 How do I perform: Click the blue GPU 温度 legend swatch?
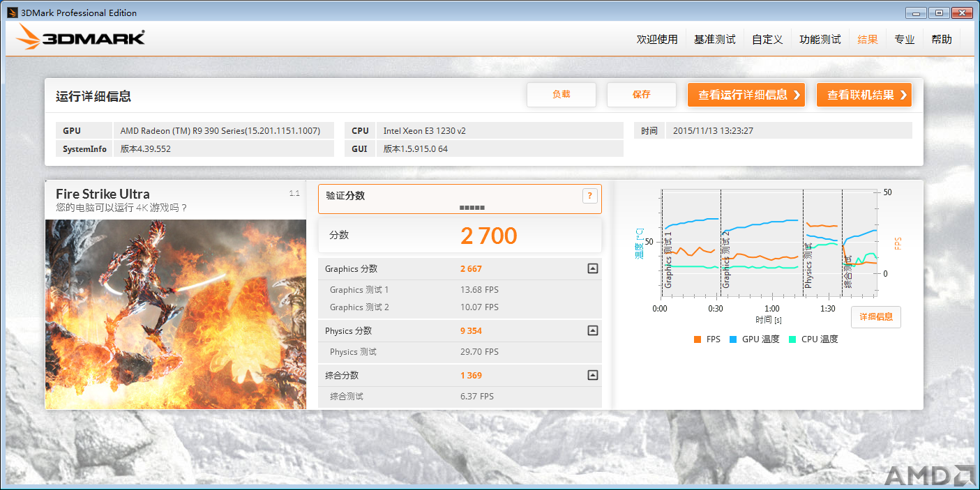coord(733,339)
